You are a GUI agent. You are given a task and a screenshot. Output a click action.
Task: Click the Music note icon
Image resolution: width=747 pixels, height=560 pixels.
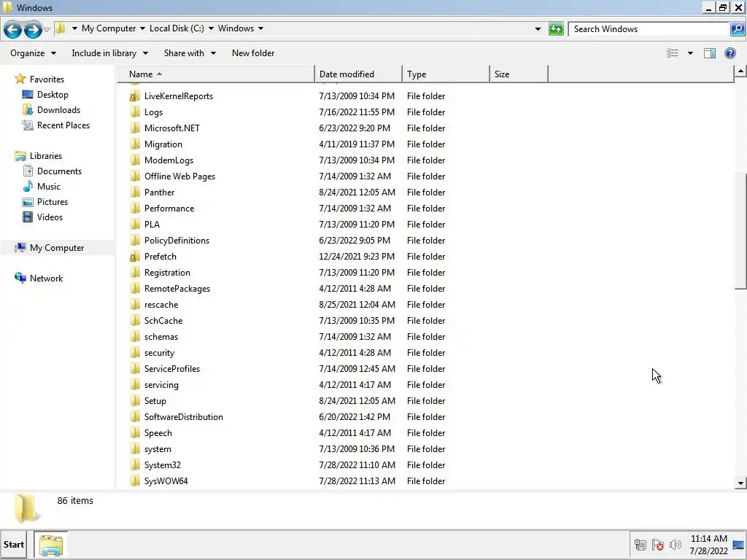coord(28,186)
